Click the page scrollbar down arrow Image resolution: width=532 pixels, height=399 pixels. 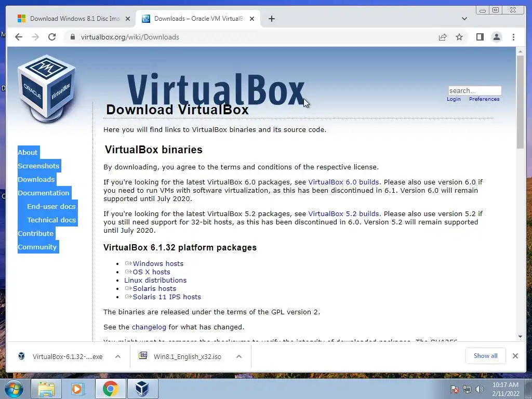[x=520, y=337]
